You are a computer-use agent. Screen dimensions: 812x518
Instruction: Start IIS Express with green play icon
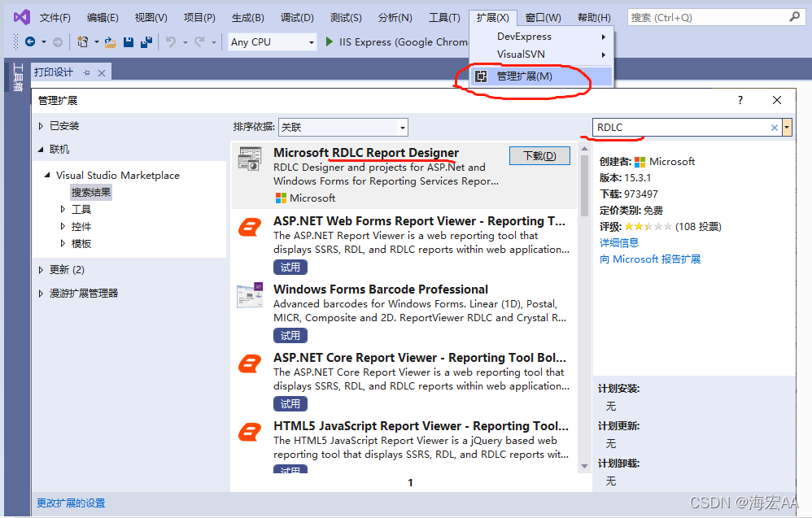329,42
